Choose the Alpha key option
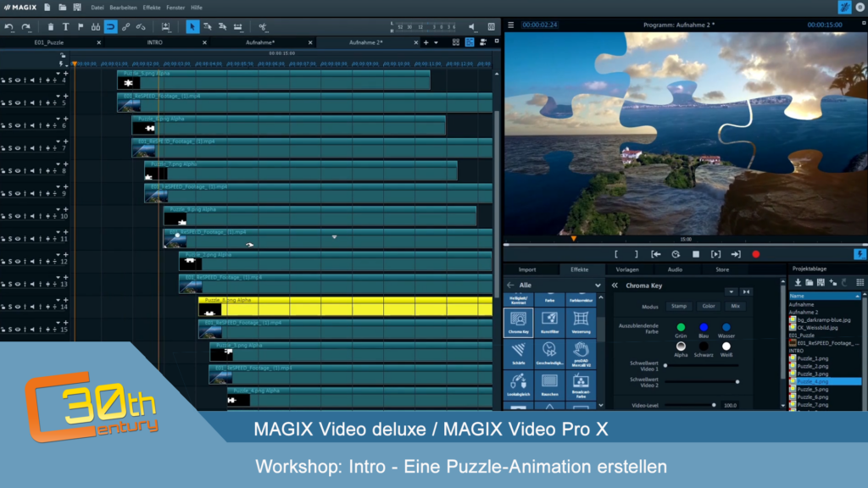This screenshot has height=488, width=868. pos(681,347)
